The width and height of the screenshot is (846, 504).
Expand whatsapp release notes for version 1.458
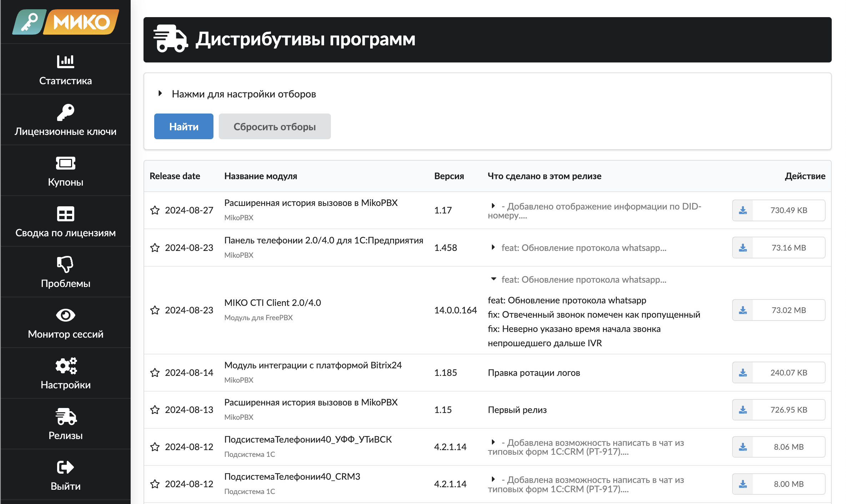(x=493, y=247)
